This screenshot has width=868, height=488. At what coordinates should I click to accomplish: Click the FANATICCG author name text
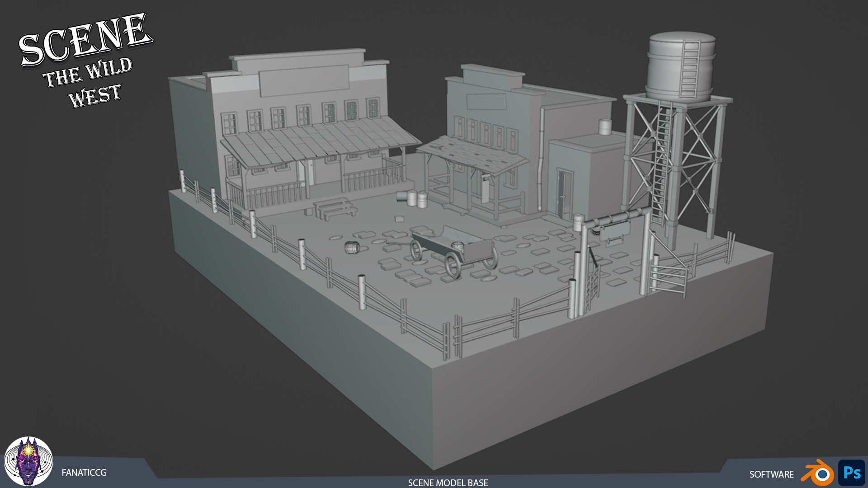point(84,473)
